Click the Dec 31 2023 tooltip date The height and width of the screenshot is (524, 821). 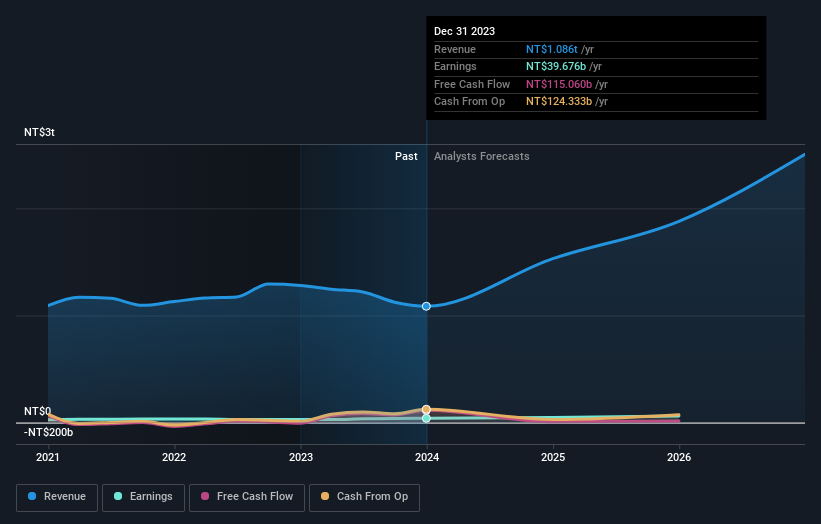pyautogui.click(x=464, y=31)
